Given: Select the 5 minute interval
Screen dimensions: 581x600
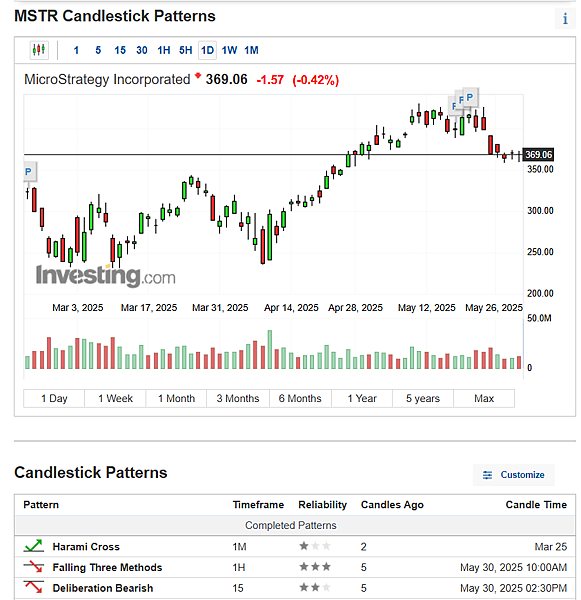Looking at the screenshot, I should click(x=98, y=50).
